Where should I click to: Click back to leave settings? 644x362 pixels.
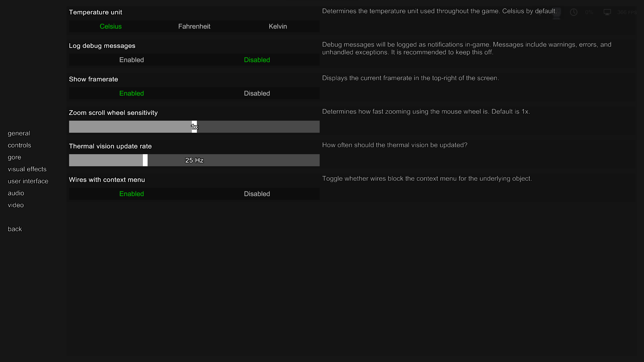click(x=15, y=229)
